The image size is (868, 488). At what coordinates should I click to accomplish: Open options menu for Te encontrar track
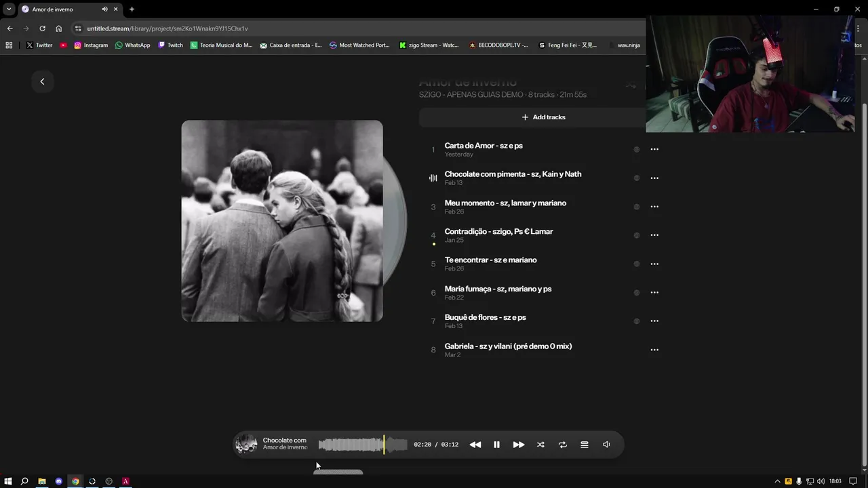tap(654, 264)
